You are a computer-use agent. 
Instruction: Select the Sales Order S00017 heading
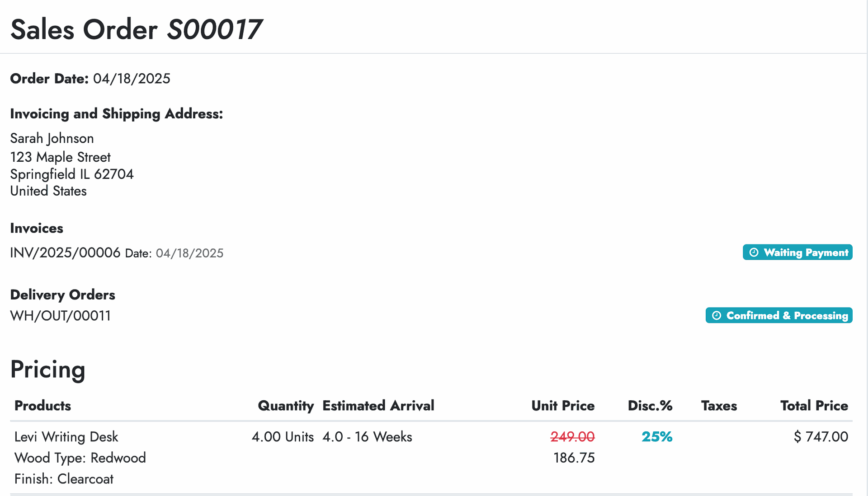[x=136, y=30]
